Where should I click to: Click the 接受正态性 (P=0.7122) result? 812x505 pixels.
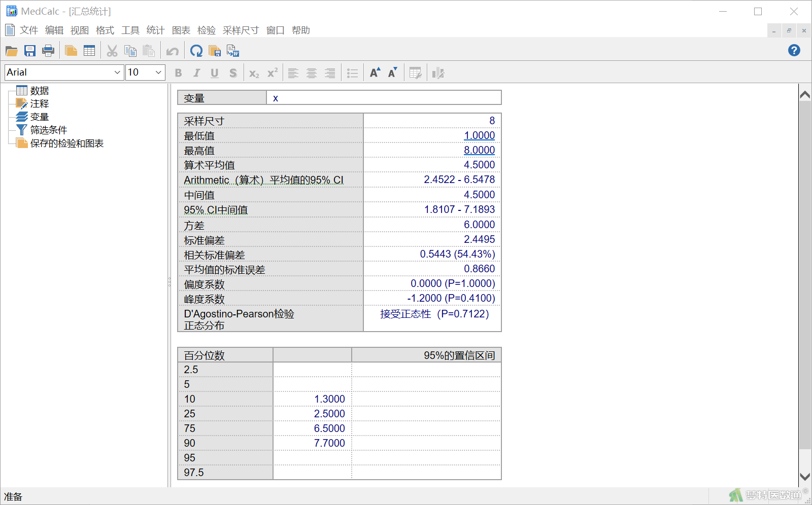[434, 314]
